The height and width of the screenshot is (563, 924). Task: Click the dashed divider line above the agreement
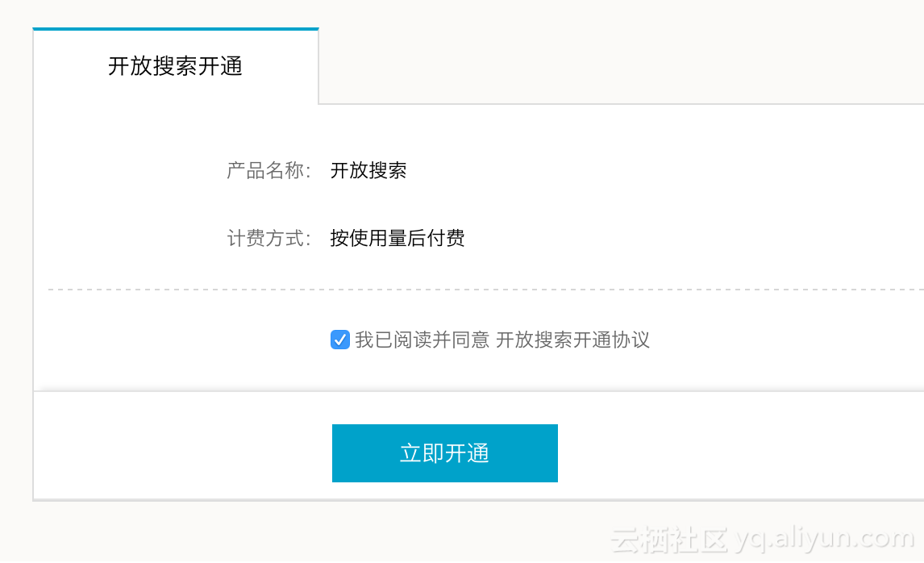[484, 289]
